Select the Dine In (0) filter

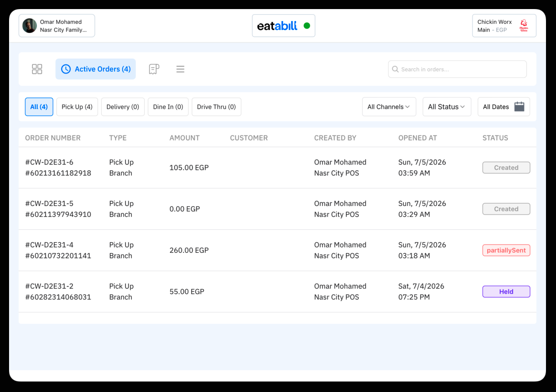point(168,107)
